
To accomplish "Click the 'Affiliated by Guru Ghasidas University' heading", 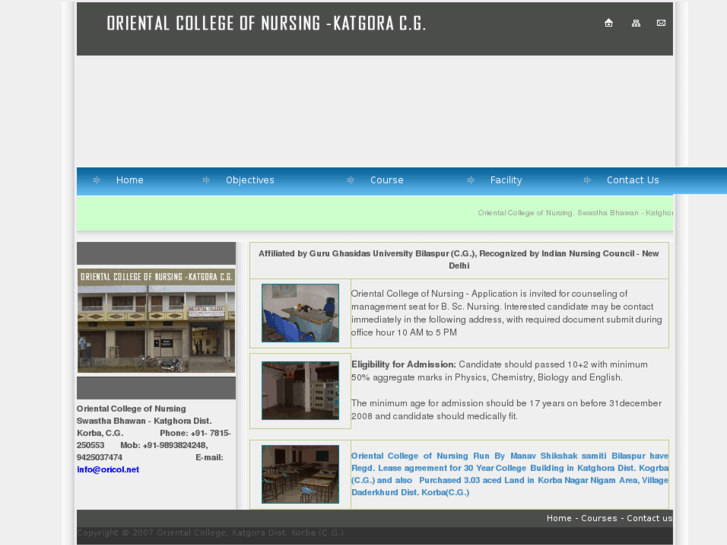I will click(x=459, y=259).
